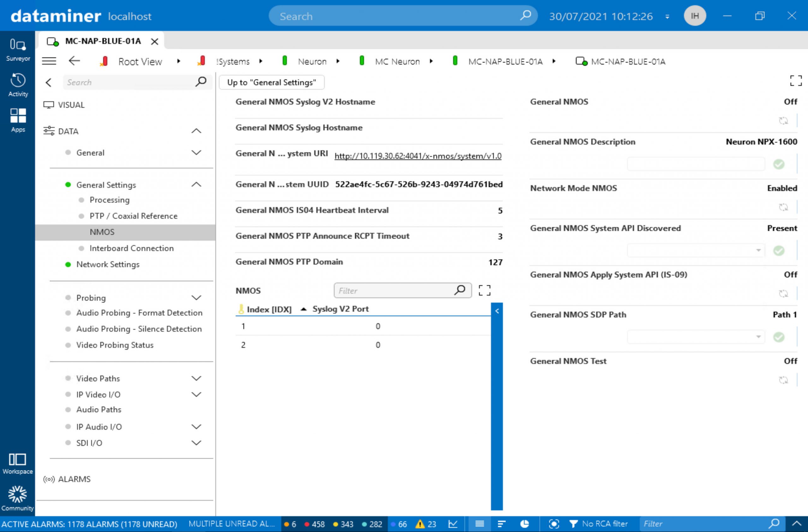Viewport: 808px width, 532px height.
Task: Open the Root View breadcrumb arrow
Action: coord(179,61)
